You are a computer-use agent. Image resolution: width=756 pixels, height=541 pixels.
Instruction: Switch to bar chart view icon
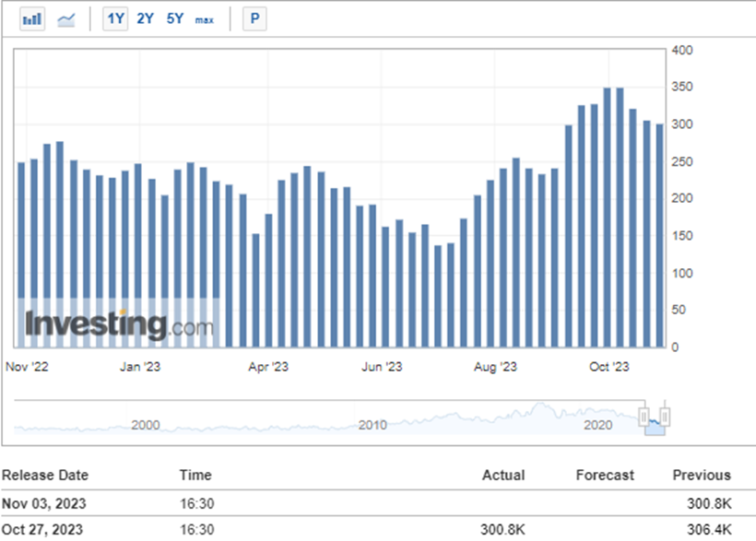tap(32, 19)
